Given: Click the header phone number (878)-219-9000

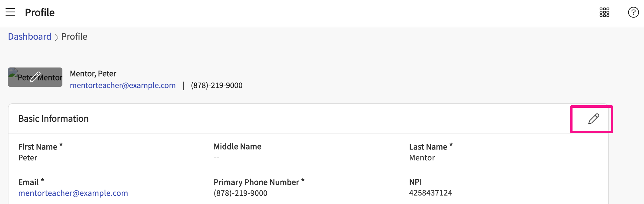Looking at the screenshot, I should pos(217,85).
